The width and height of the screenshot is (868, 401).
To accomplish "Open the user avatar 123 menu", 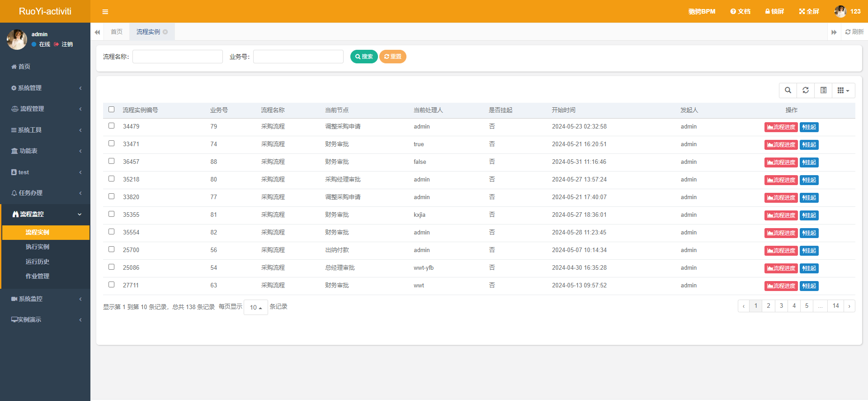I will click(848, 11).
